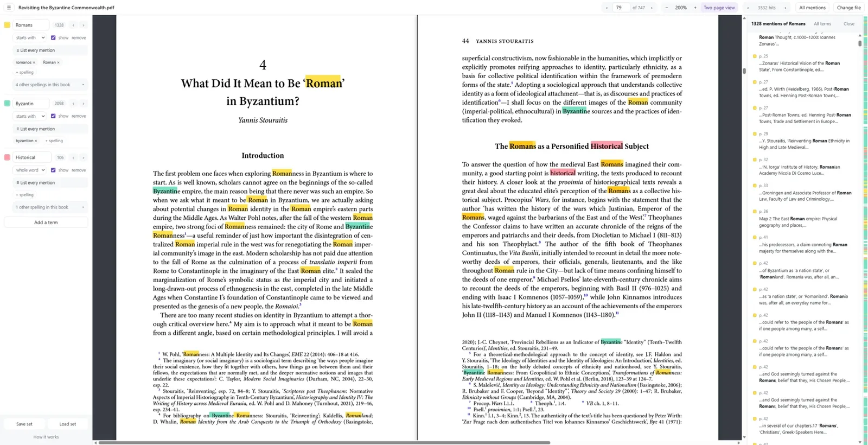The height and width of the screenshot is (445, 868).
Task: Toggle show checkbox for Historical term
Action: [53, 170]
